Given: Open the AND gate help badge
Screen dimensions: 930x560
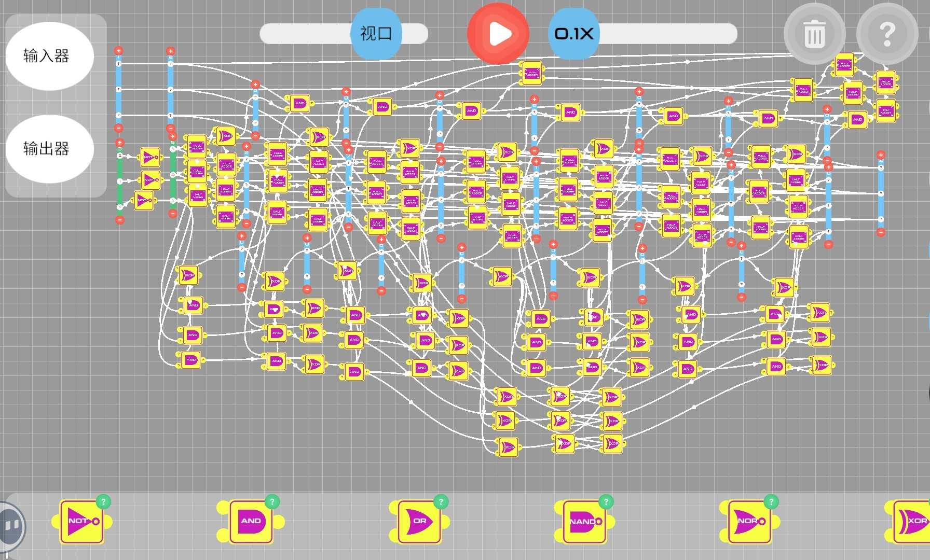Looking at the screenshot, I should pyautogui.click(x=272, y=501).
